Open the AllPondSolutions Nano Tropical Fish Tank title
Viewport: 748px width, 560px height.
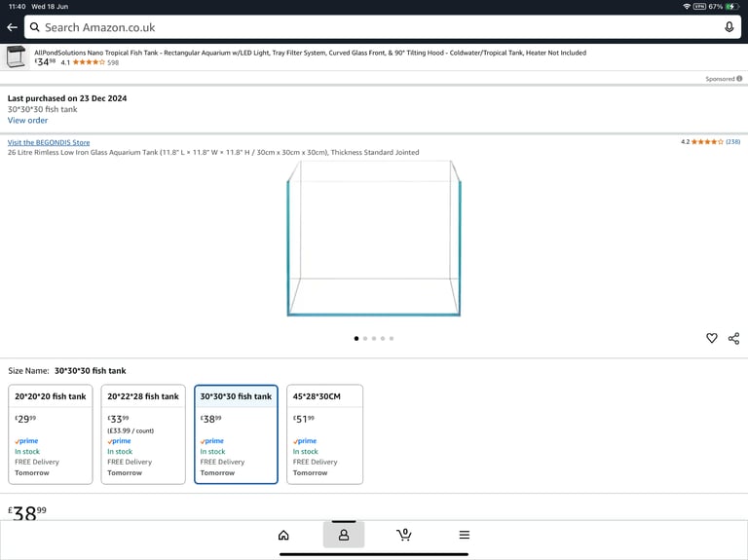(310, 53)
